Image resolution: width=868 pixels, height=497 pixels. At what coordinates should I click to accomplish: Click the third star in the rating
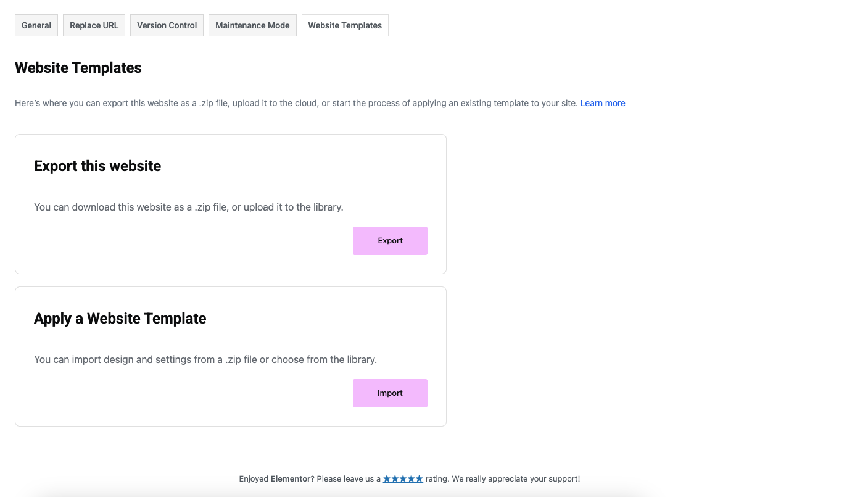coord(403,478)
